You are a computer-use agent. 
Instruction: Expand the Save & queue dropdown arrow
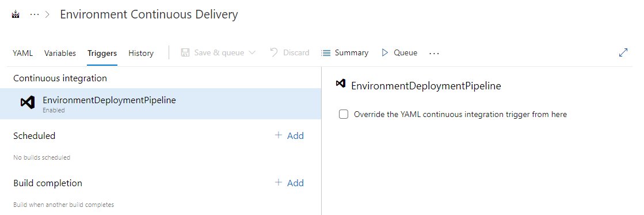(x=252, y=52)
